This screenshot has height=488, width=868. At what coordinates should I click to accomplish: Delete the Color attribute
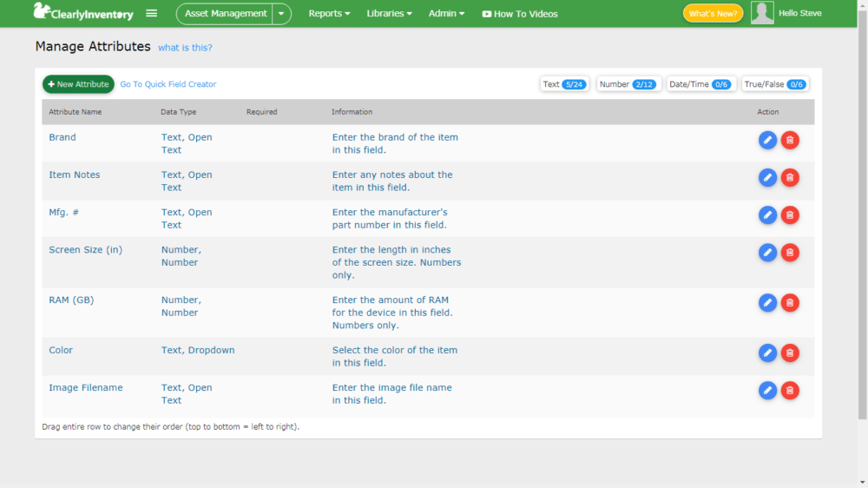coord(790,353)
